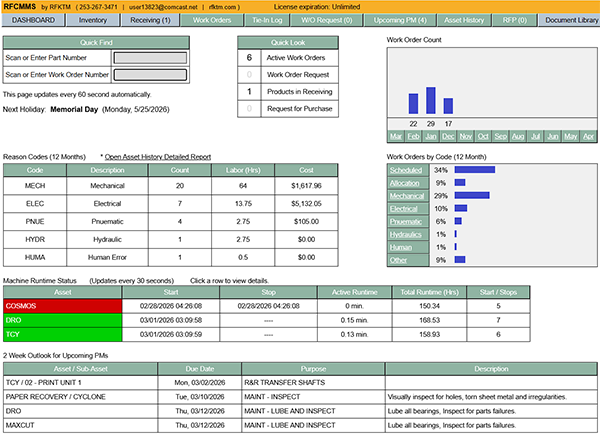The width and height of the screenshot is (600, 435).
Task: Switch to the Receiving (1) tab
Action: point(150,19)
